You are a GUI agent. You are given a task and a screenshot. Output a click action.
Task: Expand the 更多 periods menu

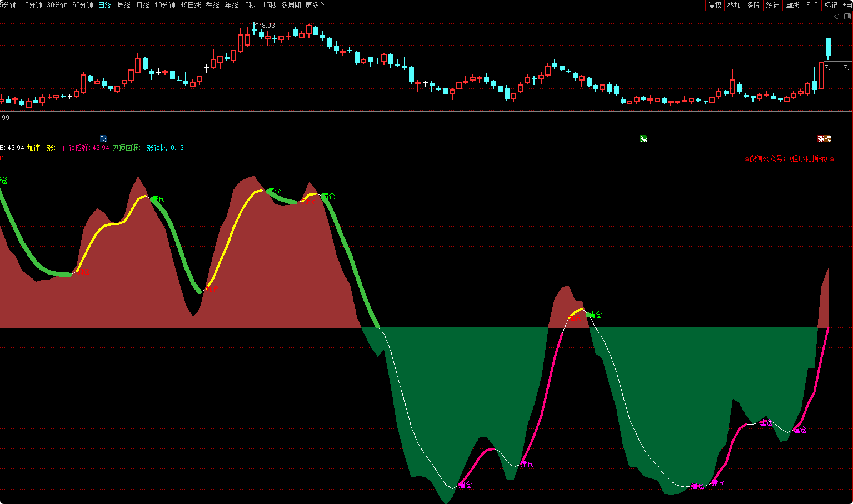(x=315, y=5)
